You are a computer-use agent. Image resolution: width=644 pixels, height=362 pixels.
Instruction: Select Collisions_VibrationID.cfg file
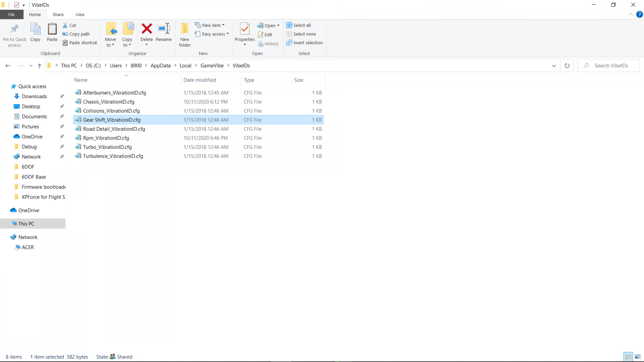(198, 111)
